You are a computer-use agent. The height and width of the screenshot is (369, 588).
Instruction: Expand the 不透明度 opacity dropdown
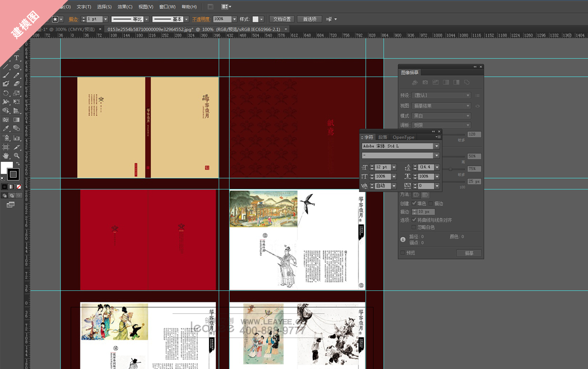tap(235, 19)
